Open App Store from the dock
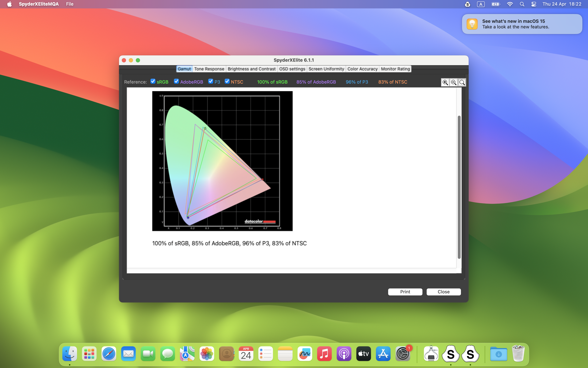Screen dimensions: 588x368 tap(383, 354)
